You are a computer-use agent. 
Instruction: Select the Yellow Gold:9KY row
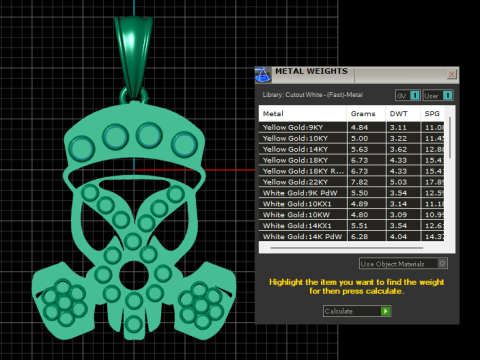pyautogui.click(x=352, y=127)
